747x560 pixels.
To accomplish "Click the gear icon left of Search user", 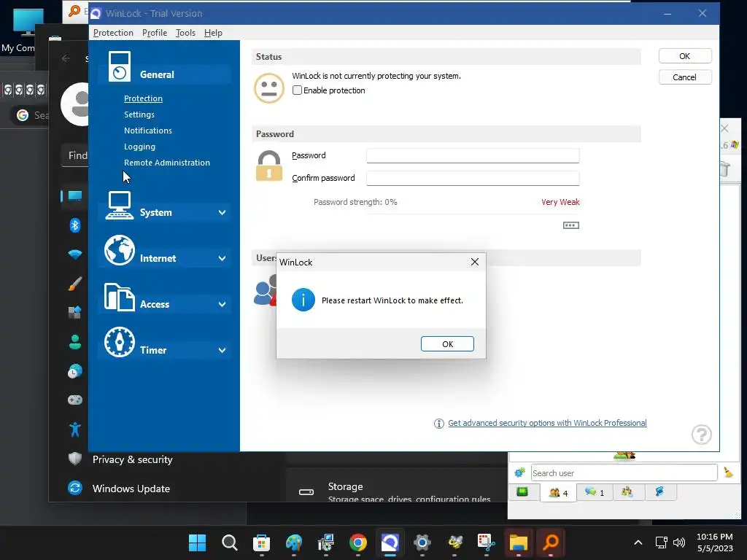I will click(x=519, y=472).
